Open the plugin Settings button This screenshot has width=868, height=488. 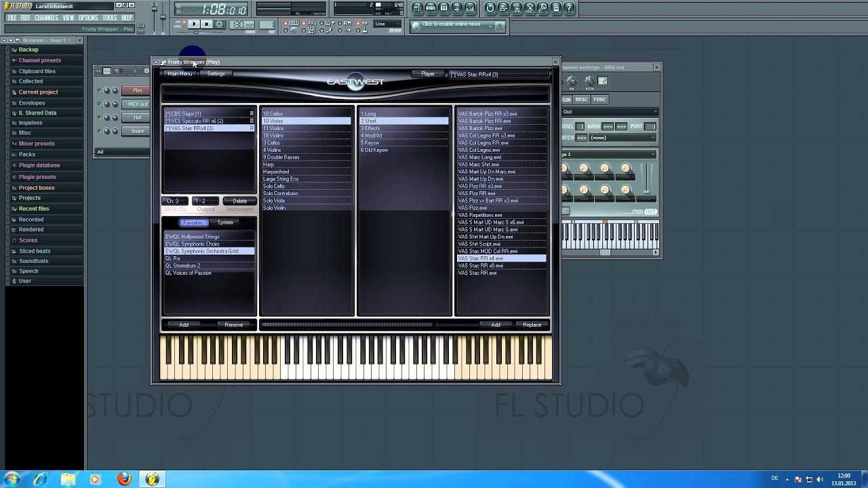[x=216, y=74]
